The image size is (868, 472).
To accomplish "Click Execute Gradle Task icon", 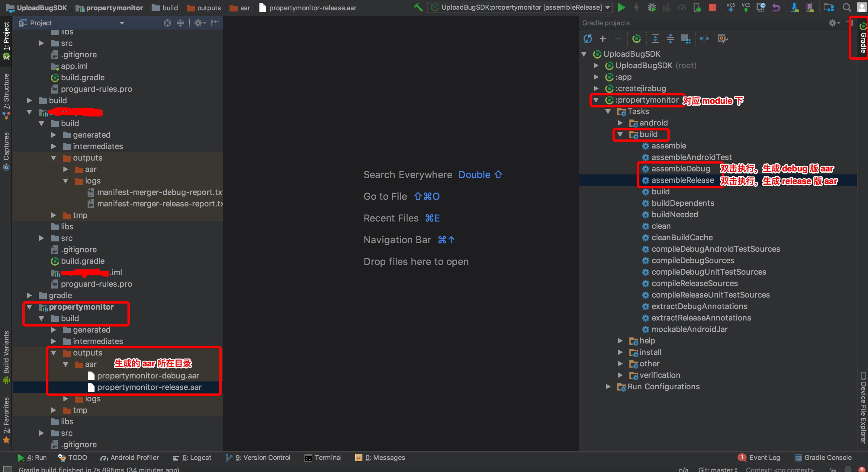I will tap(637, 39).
